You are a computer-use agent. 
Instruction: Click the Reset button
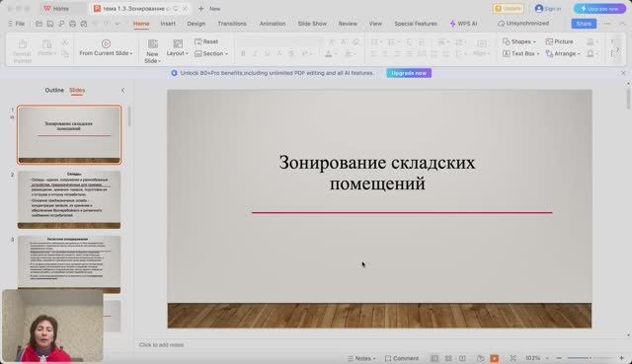coord(206,41)
